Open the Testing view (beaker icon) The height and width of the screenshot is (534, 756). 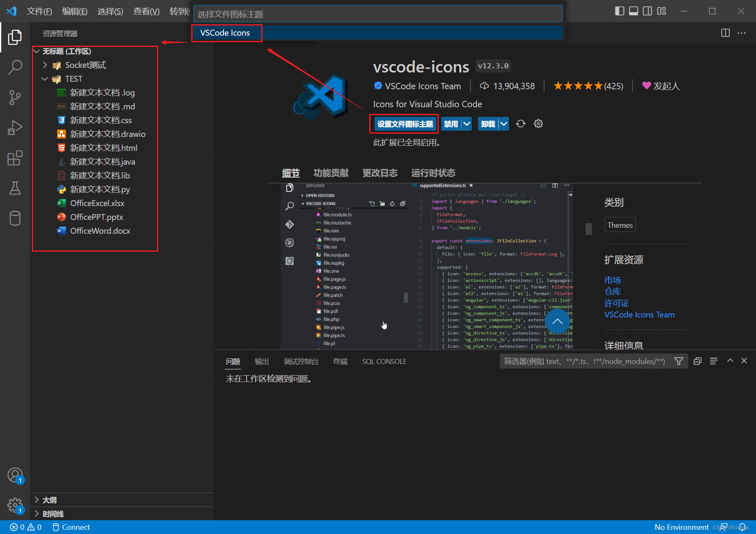(x=15, y=188)
